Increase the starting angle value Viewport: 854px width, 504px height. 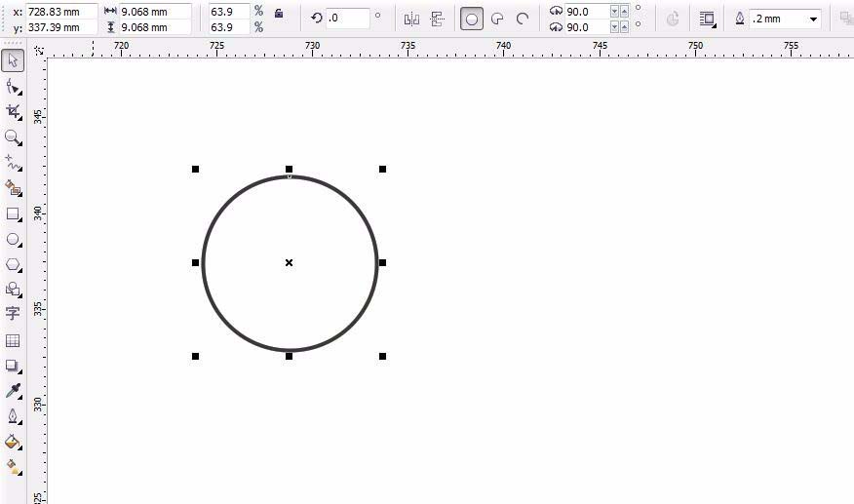tap(624, 11)
